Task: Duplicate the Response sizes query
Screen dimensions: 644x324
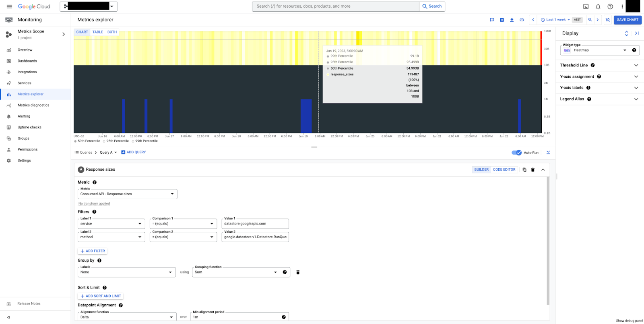Action: click(x=524, y=170)
